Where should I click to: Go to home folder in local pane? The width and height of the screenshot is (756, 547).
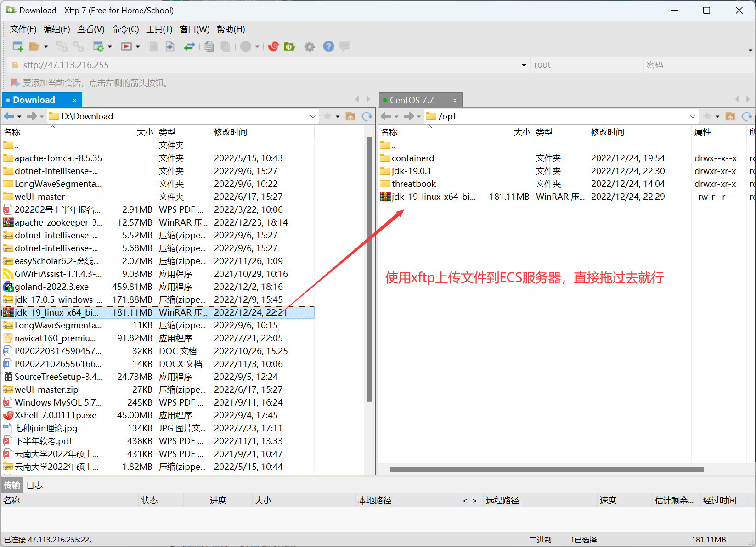click(x=350, y=116)
